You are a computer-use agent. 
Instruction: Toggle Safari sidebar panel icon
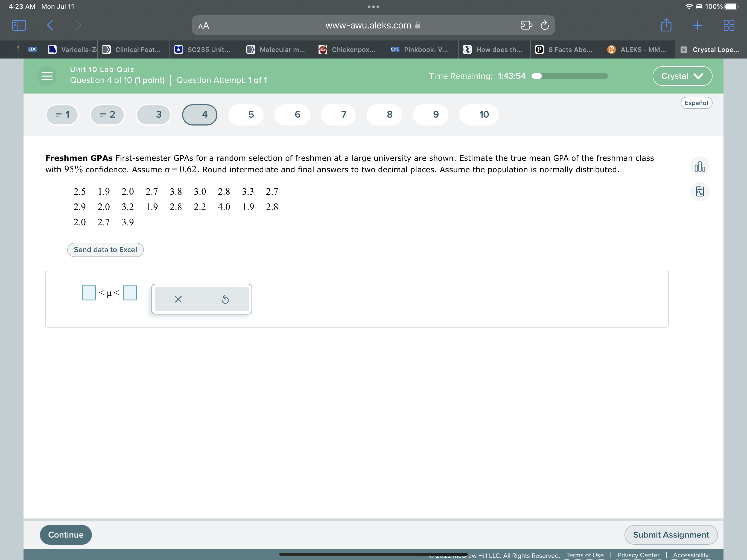point(19,25)
